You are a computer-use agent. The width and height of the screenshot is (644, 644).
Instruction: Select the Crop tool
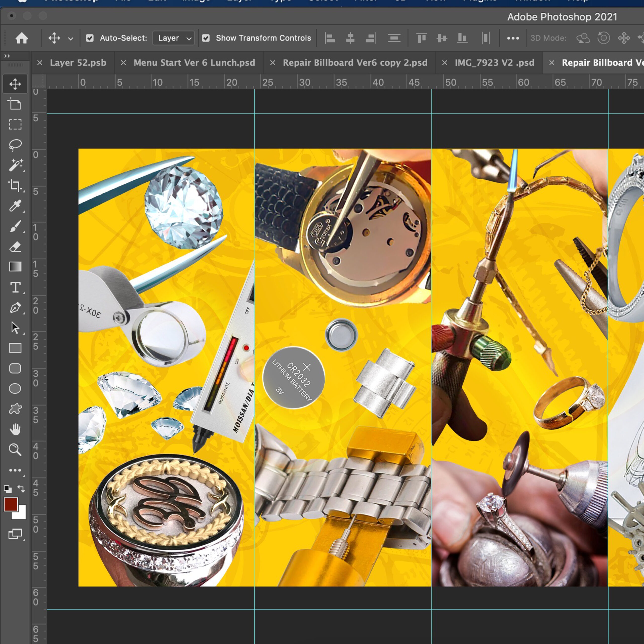click(x=15, y=185)
